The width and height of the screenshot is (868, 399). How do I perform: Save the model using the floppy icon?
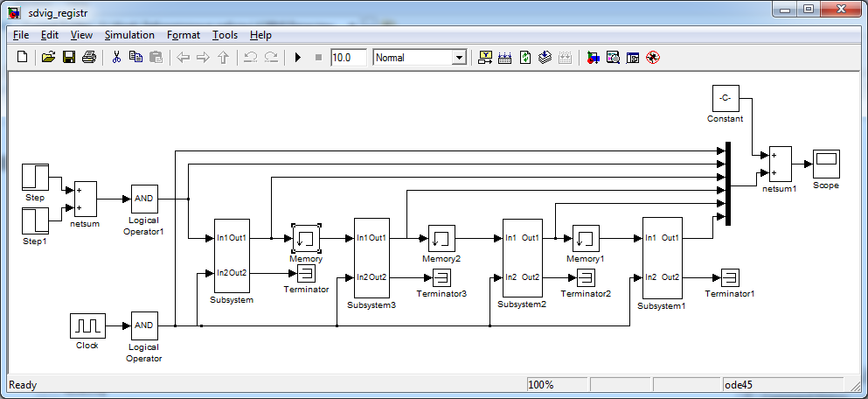click(69, 57)
